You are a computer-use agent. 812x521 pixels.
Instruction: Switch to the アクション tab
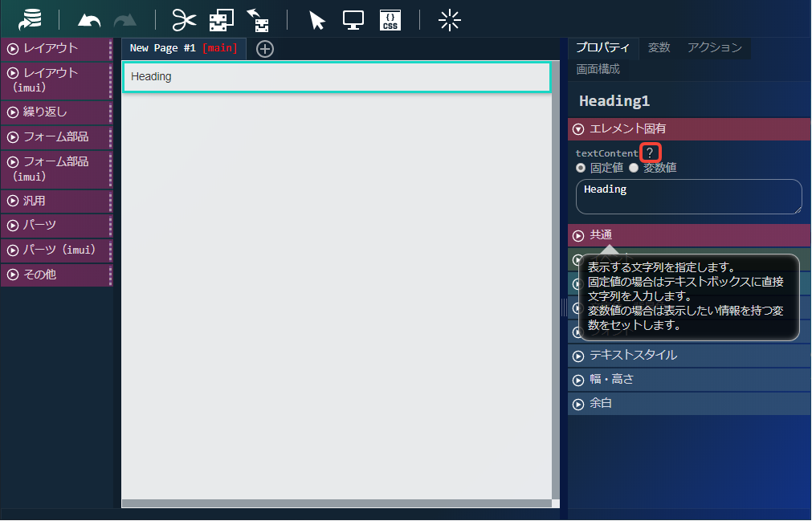(715, 47)
